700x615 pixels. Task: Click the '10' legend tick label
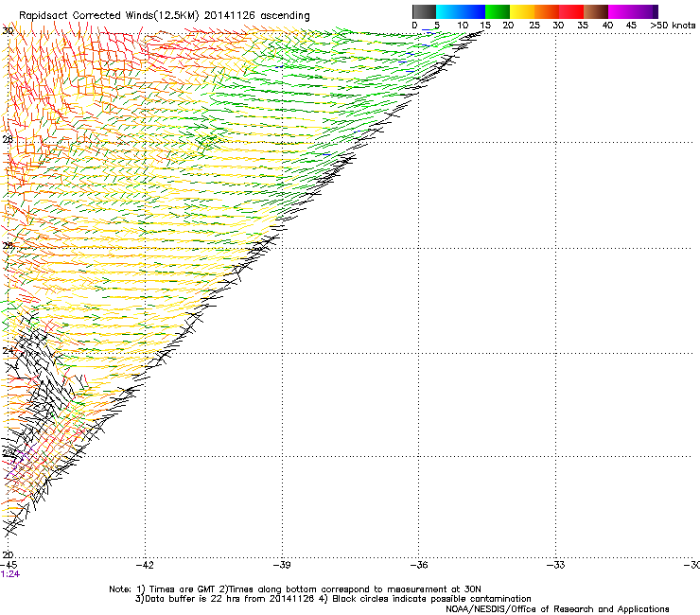463,26
